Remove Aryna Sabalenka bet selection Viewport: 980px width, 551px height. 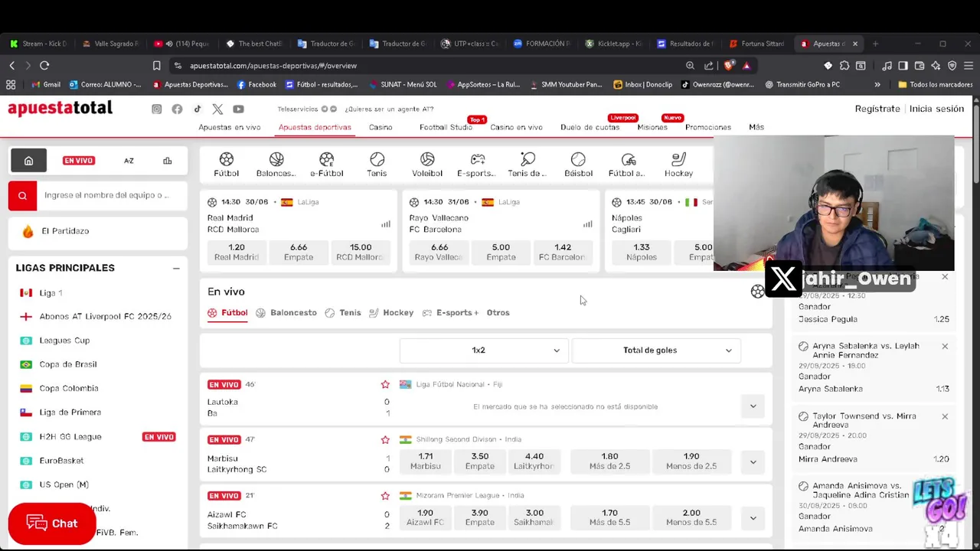[x=945, y=347]
